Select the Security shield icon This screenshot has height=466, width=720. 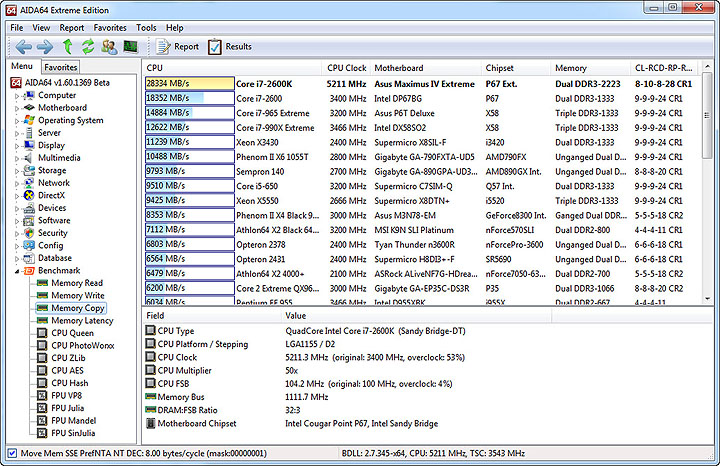29,233
